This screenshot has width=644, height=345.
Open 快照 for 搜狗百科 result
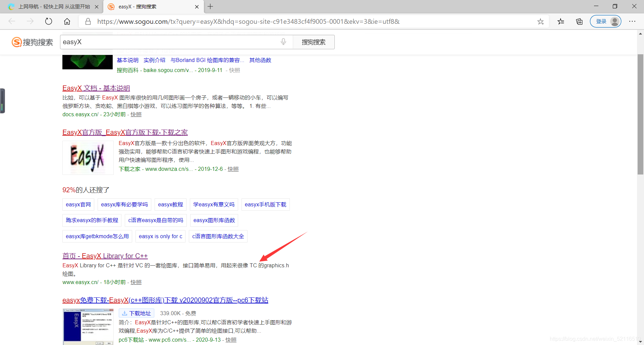pyautogui.click(x=235, y=70)
